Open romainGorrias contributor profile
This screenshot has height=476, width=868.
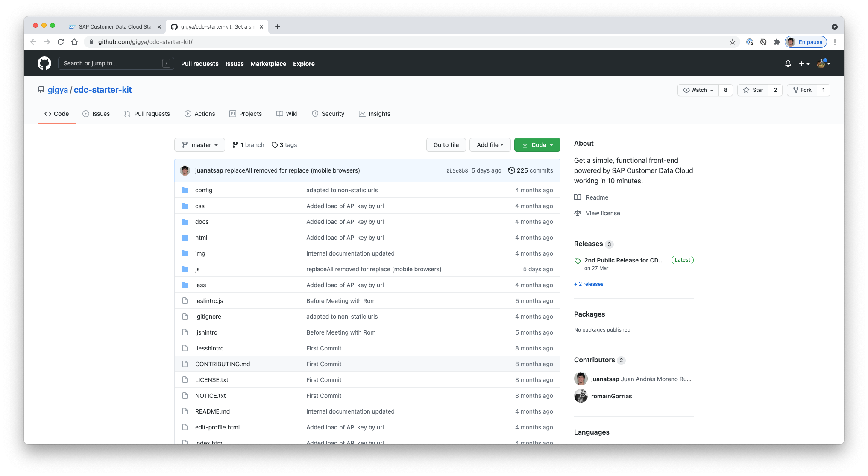611,396
